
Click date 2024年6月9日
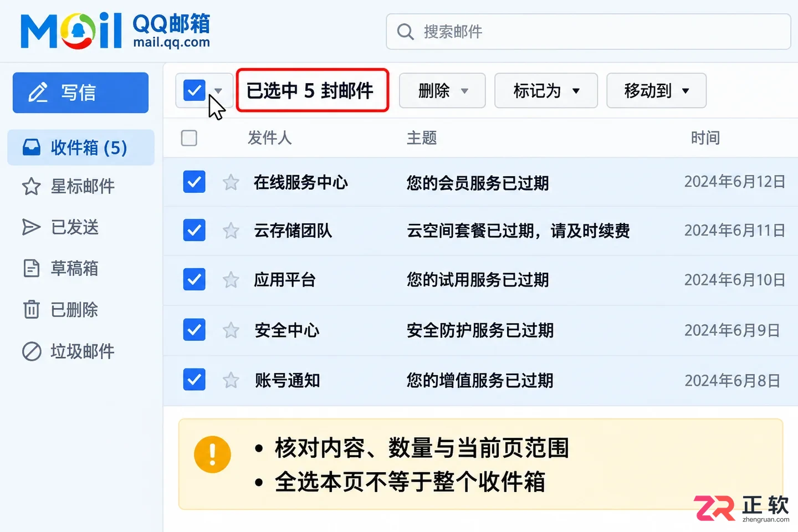[x=732, y=330]
